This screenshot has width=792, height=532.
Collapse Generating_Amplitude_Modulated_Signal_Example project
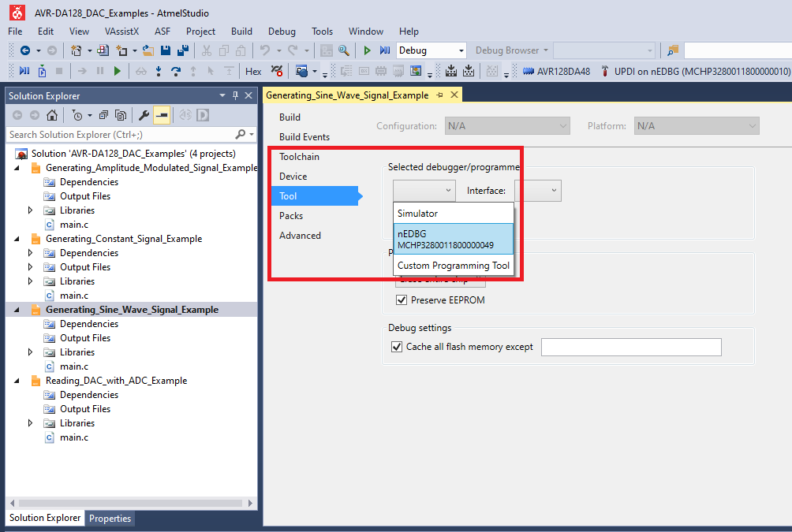(17, 168)
